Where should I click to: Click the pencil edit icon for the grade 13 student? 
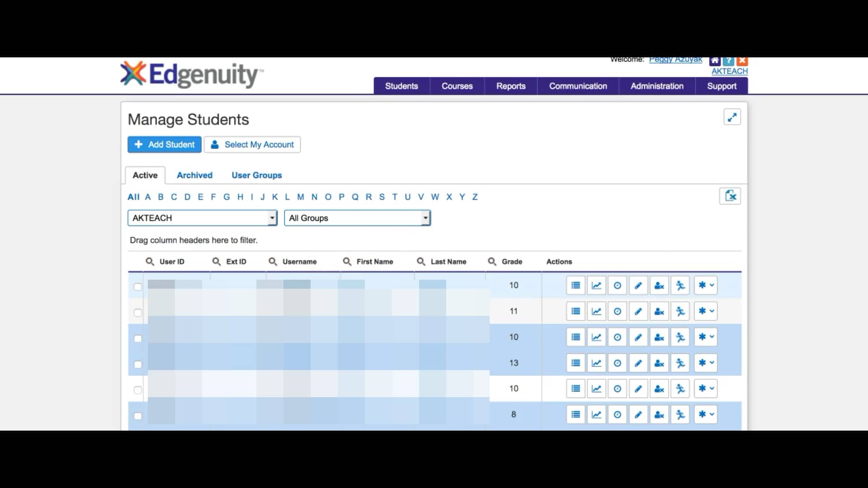[638, 363]
